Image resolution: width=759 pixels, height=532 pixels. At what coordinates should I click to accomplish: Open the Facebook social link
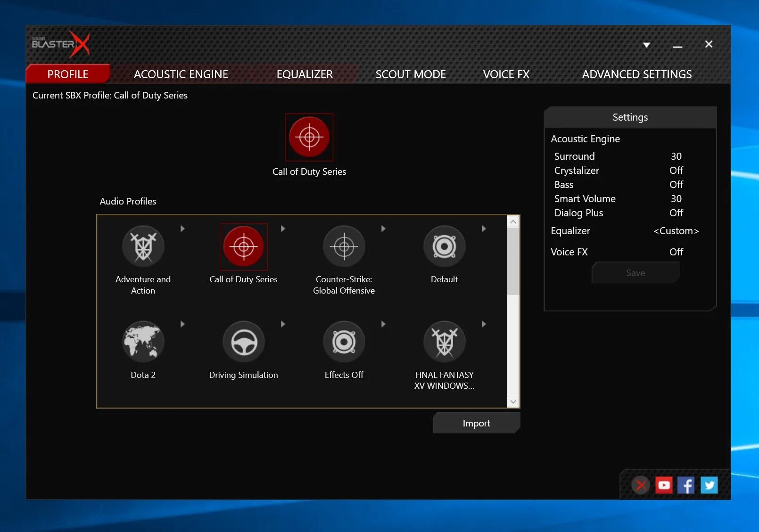pos(686,485)
